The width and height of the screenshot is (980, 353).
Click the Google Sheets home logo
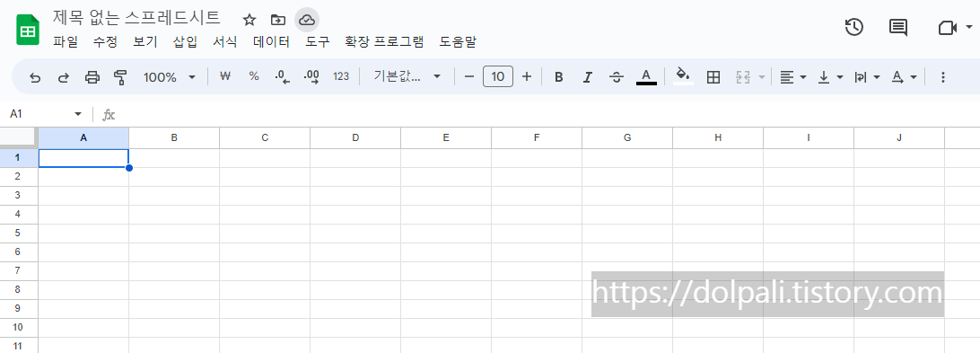[28, 31]
